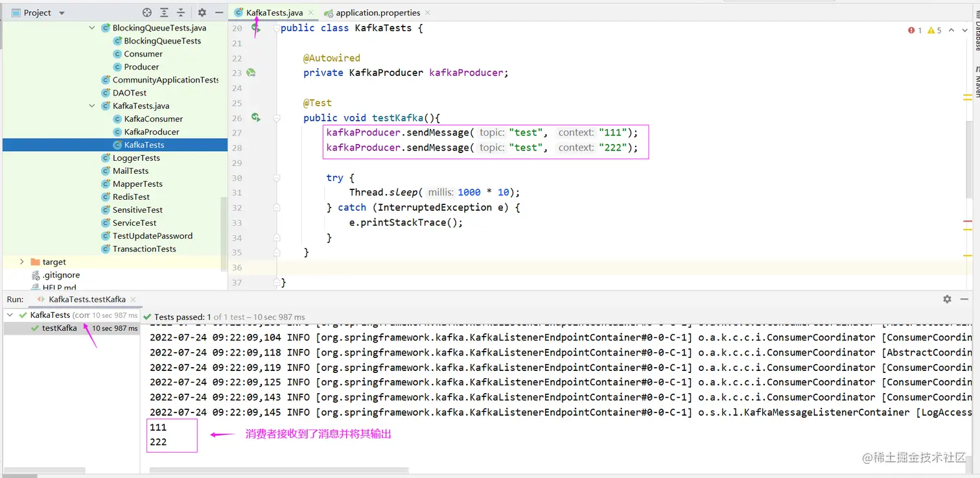Switch to KafkaTests.java editor tab
980x478 pixels.
[x=274, y=13]
